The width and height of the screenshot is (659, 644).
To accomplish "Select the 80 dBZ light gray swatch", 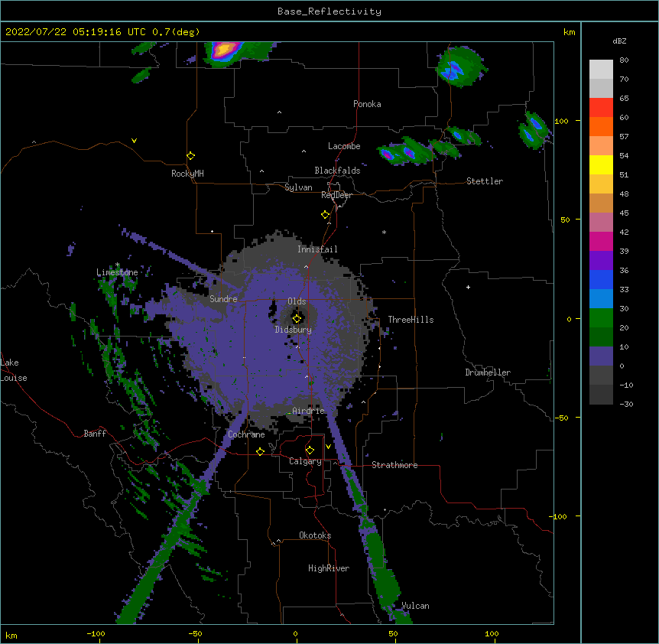I will pyautogui.click(x=601, y=70).
